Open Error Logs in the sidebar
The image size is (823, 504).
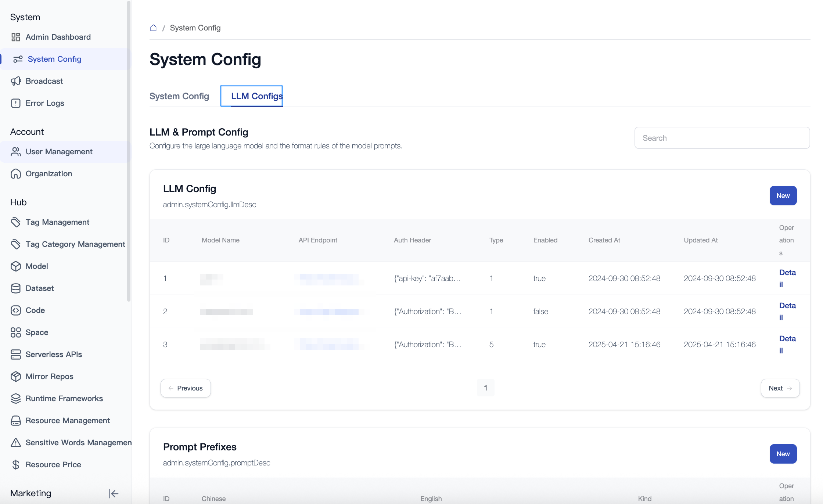[45, 103]
